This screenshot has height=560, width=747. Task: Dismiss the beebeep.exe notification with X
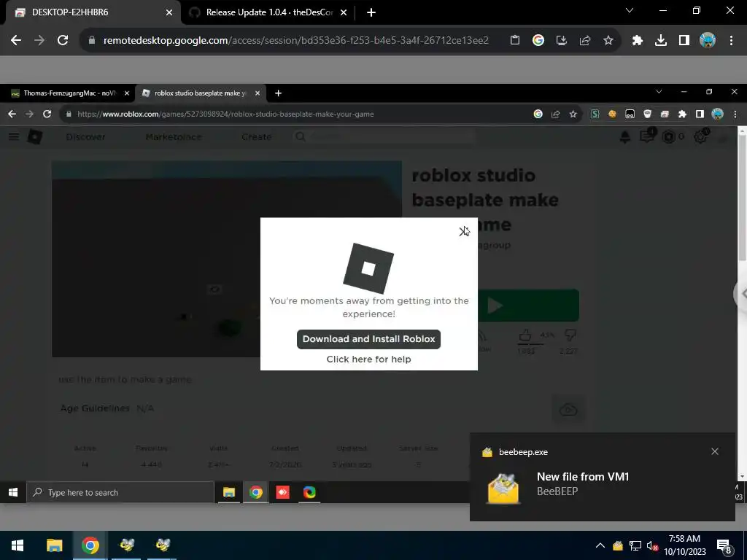715,451
